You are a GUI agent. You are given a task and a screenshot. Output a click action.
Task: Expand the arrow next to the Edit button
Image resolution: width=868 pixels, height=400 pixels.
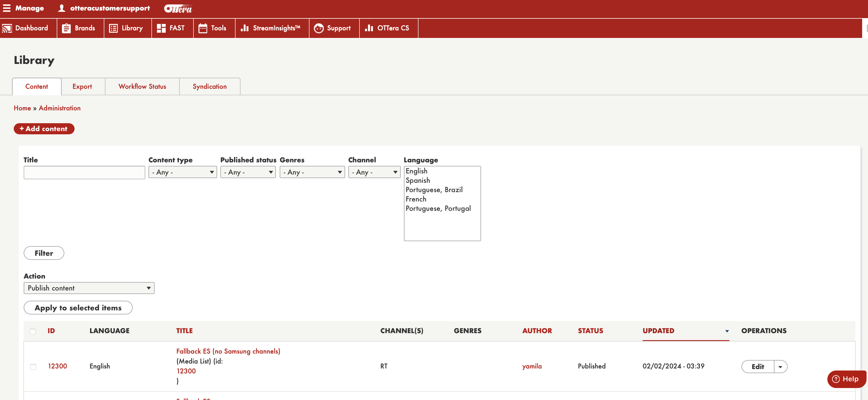780,367
